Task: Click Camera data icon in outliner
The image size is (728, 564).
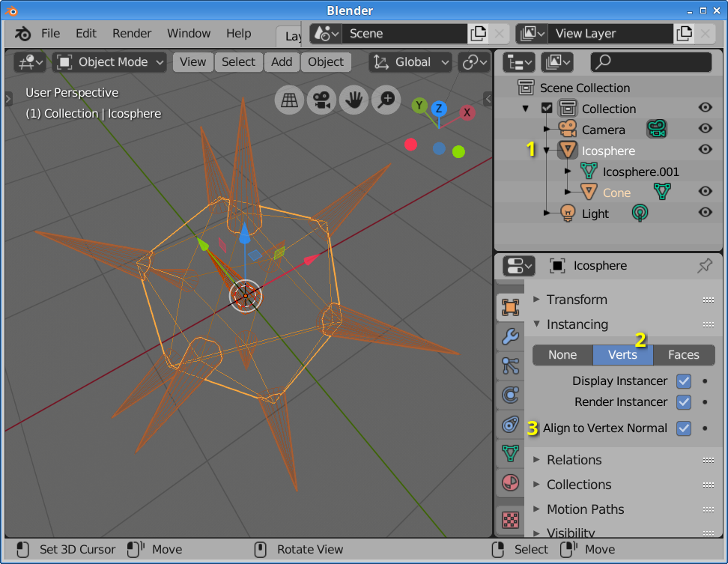Action: pyautogui.click(x=657, y=129)
